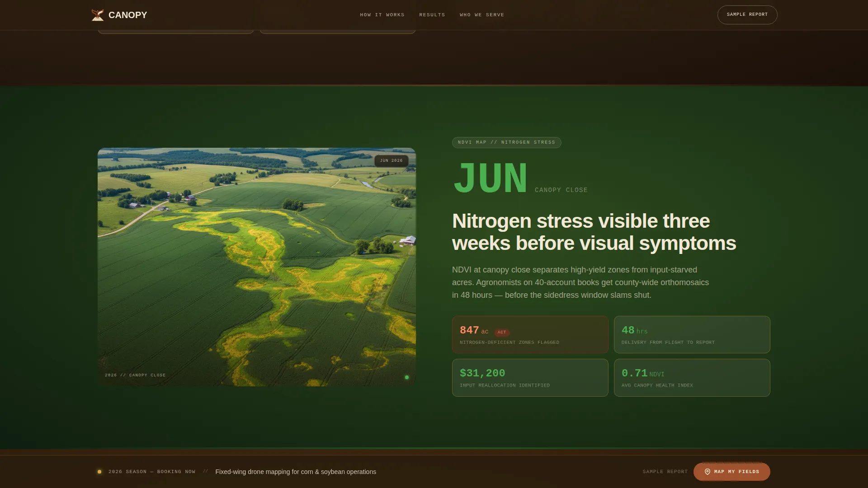
Task: Click the aerial nitrogen stress field image
Action: click(257, 267)
